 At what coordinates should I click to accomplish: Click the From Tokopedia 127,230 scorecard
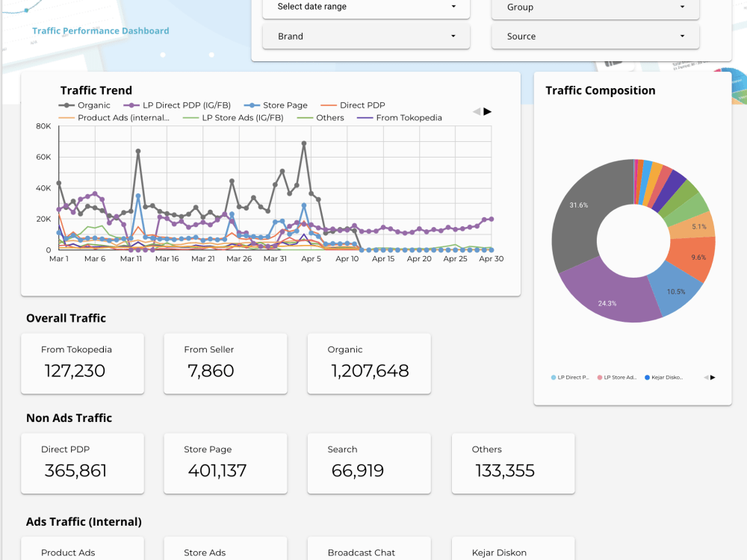[x=82, y=364]
